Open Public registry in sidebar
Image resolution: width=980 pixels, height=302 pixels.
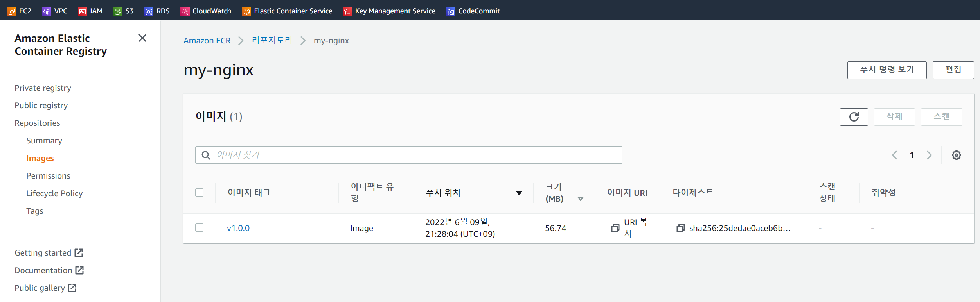[41, 105]
